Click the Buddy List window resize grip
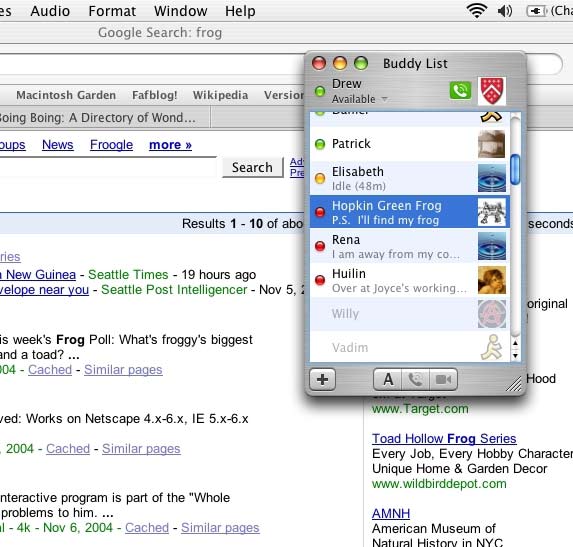Screen dimensions: 573x547 click(x=514, y=384)
